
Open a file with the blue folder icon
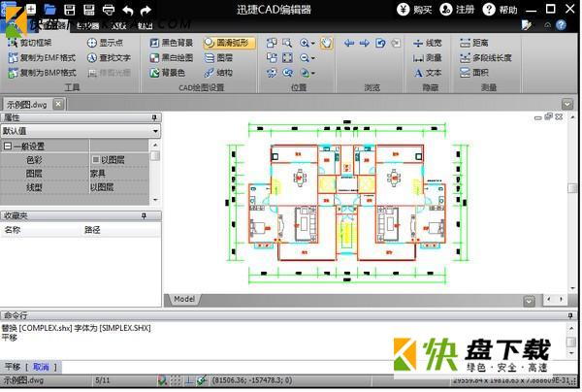point(49,10)
